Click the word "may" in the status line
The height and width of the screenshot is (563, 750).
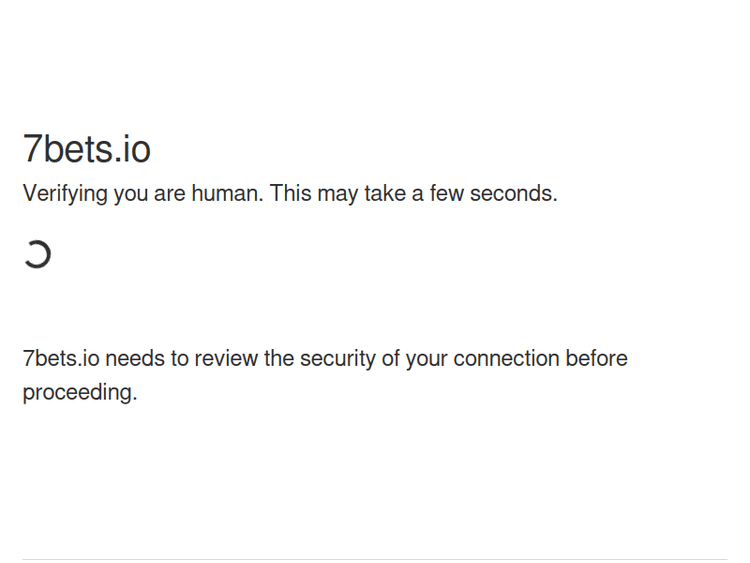(x=340, y=194)
